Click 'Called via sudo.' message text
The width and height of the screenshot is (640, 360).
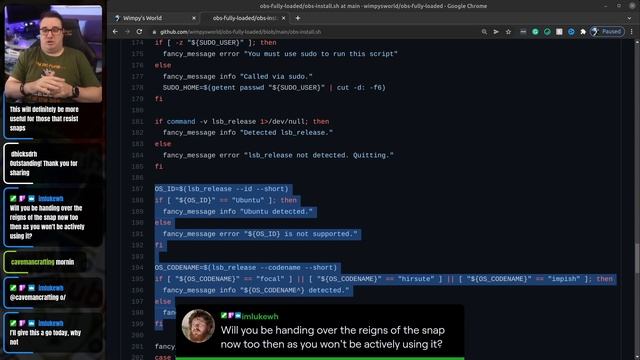[x=276, y=76]
